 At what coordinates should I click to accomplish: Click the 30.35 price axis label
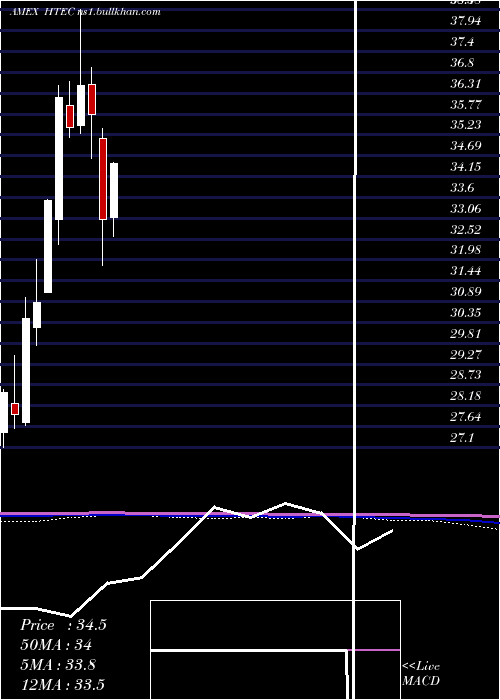coord(466,312)
